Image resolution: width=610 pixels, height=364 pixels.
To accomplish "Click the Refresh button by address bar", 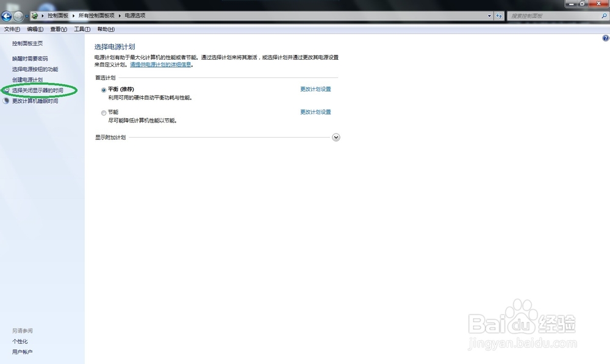I will click(x=499, y=16).
